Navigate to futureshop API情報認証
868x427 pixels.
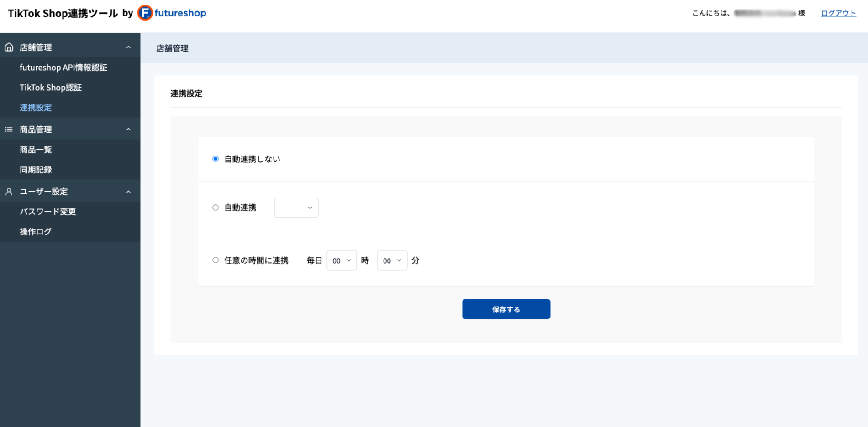[x=63, y=67]
